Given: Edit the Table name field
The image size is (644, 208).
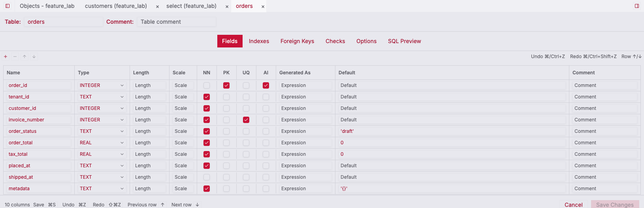Looking at the screenshot, I should coord(63,22).
